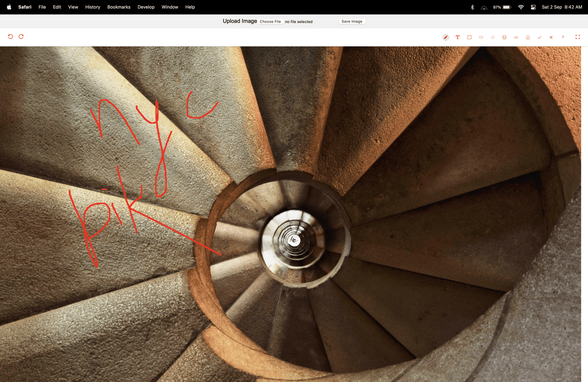Click the Save Image button
This screenshot has height=382, width=588.
coord(352,21)
